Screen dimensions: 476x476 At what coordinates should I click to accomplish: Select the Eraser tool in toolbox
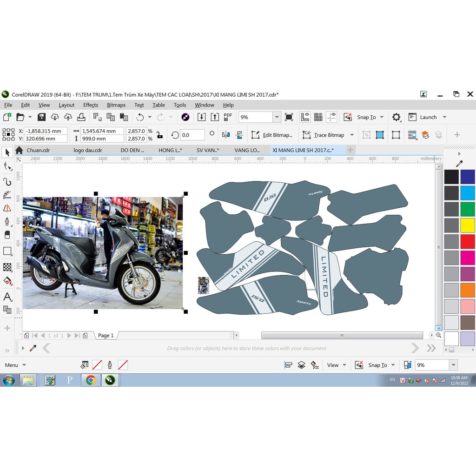tap(7, 235)
